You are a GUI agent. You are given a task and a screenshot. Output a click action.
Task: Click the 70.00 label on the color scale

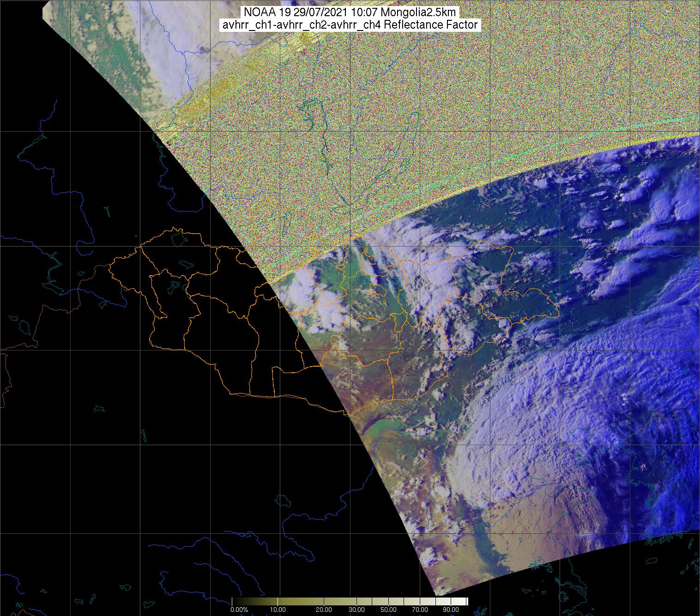click(419, 610)
